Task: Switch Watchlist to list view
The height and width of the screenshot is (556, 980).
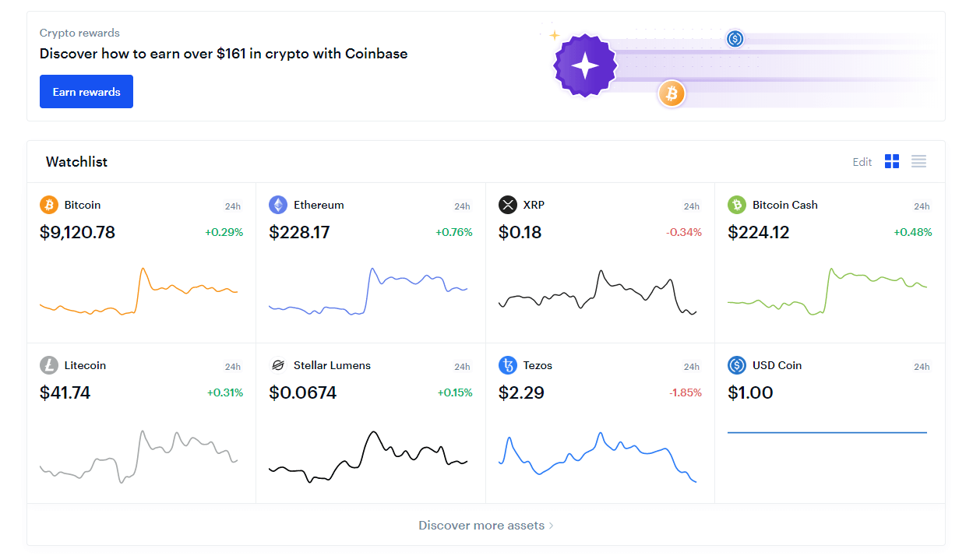Action: point(918,161)
